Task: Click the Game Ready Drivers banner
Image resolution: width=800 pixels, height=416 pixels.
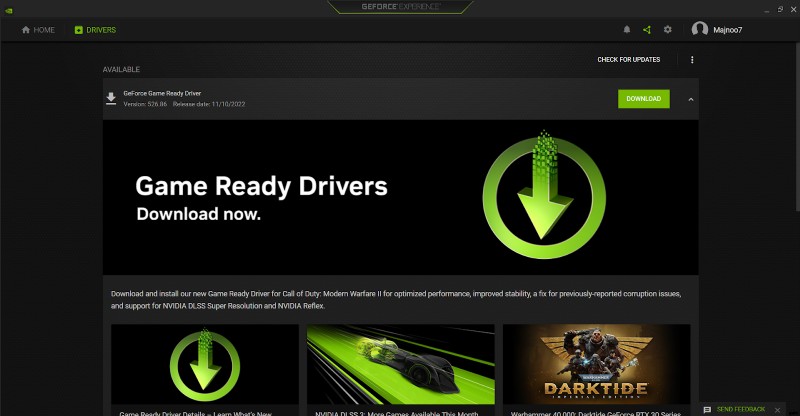Action: pos(401,198)
